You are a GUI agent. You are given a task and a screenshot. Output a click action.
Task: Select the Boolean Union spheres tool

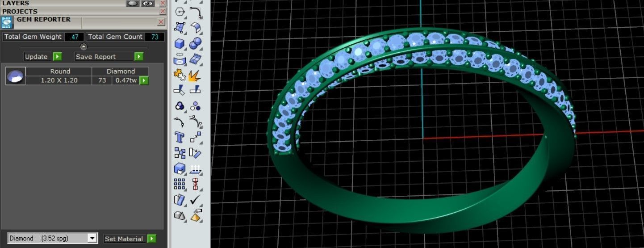[195, 44]
